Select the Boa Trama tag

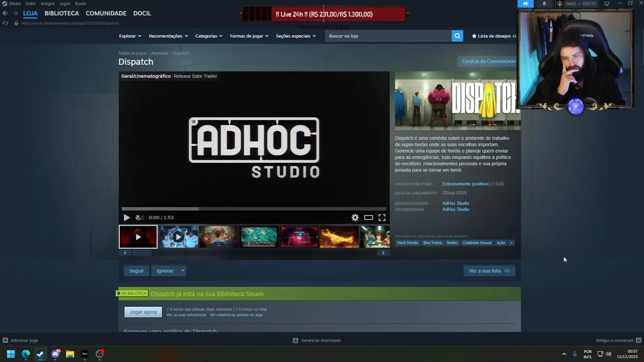coord(432,243)
